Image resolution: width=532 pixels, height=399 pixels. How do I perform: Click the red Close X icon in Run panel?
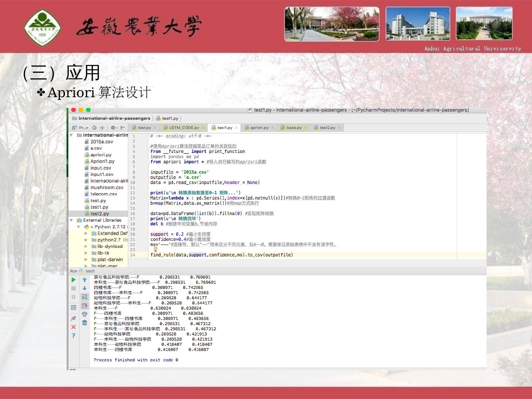point(74,327)
